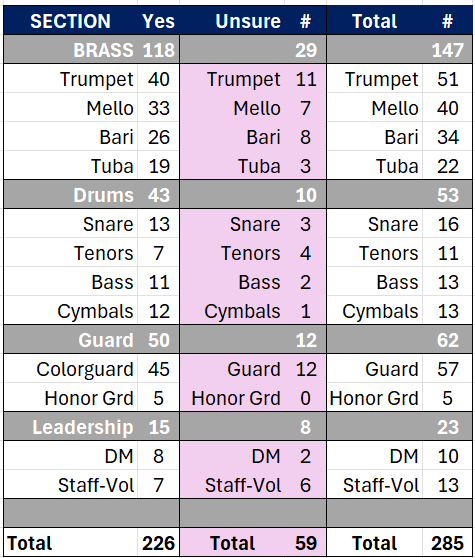Viewport: 475px width, 558px height.
Task: Select the Tuba Yes count of 19
Action: click(158, 166)
